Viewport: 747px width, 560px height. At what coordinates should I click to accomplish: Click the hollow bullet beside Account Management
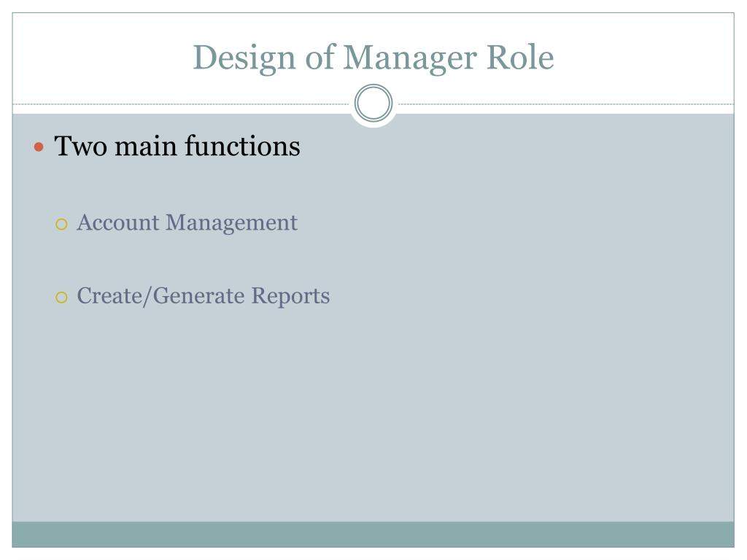tap(62, 224)
